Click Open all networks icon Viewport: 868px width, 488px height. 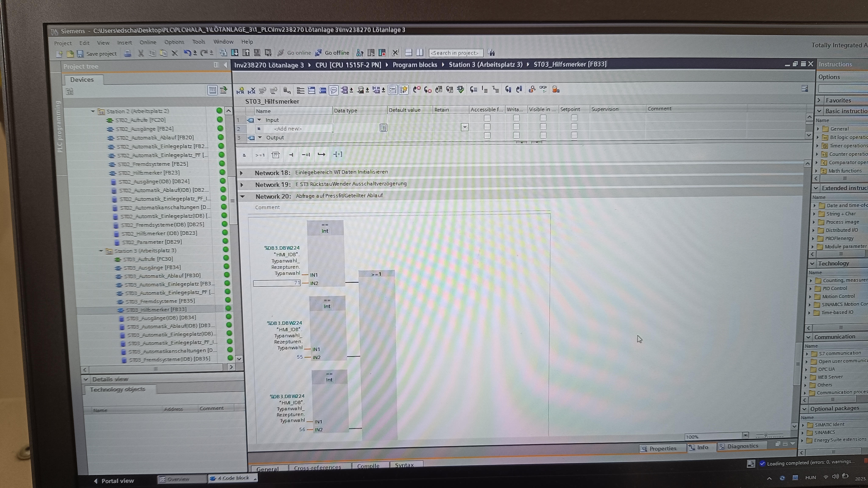[x=312, y=90]
